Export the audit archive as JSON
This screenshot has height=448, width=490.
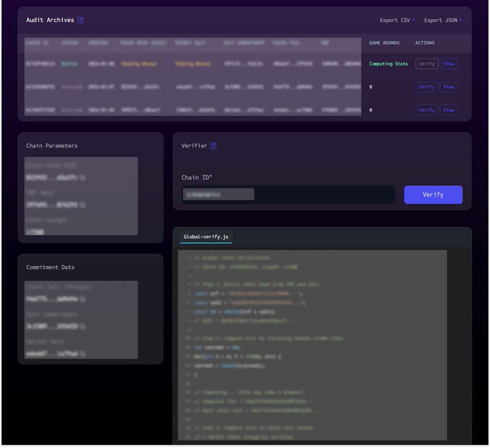[x=441, y=20]
